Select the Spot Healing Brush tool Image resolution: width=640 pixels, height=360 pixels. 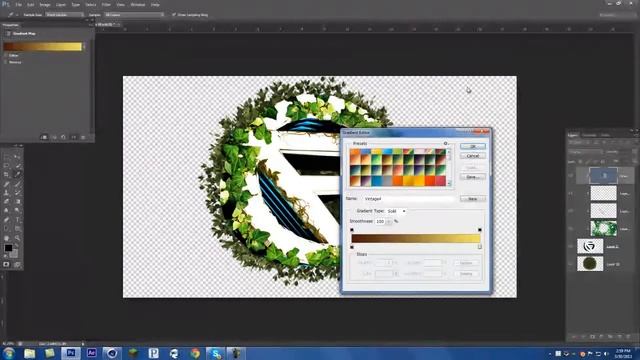pos(7,184)
